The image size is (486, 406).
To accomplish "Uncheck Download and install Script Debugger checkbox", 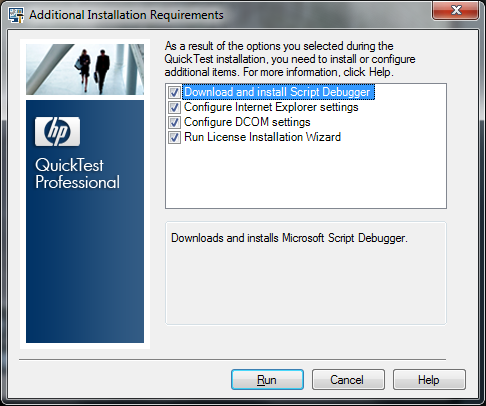I will [174, 92].
